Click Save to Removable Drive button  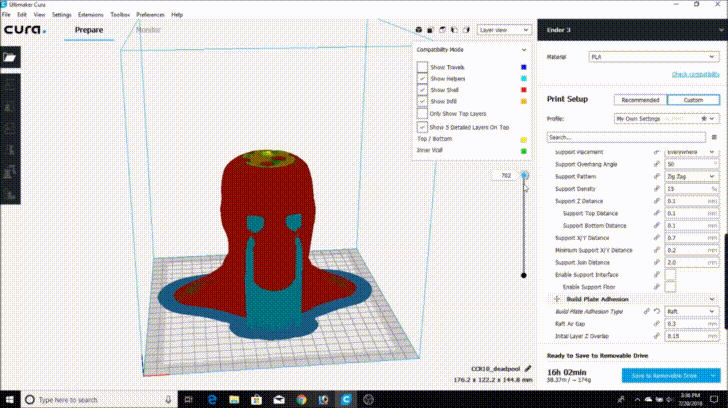coord(664,376)
